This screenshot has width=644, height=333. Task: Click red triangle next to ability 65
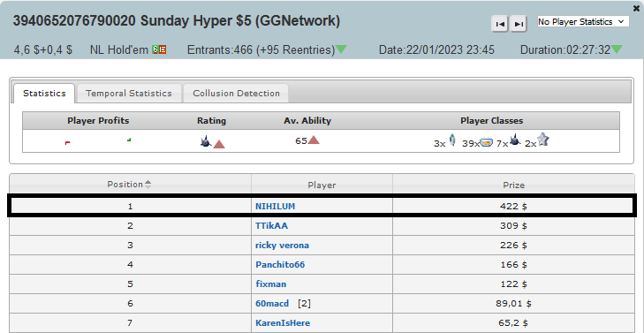314,140
